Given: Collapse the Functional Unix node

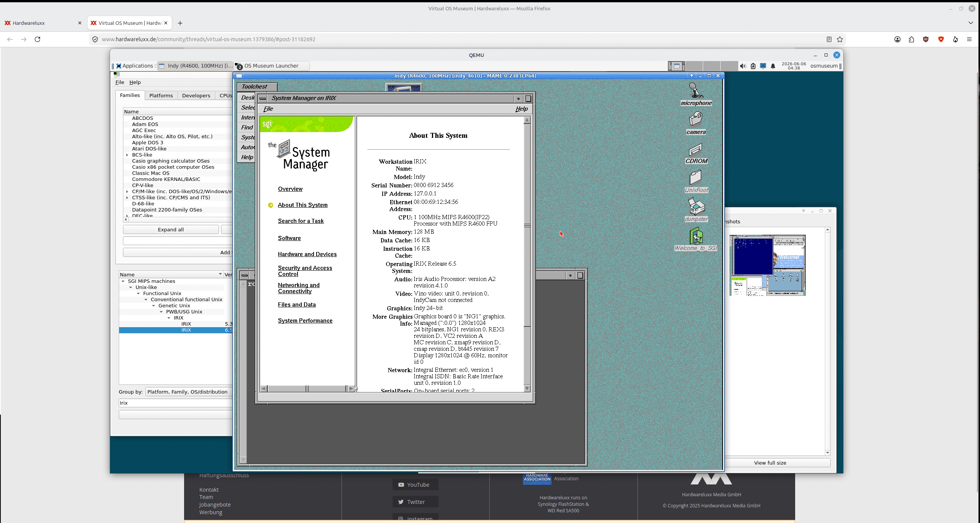Looking at the screenshot, I should tap(138, 294).
